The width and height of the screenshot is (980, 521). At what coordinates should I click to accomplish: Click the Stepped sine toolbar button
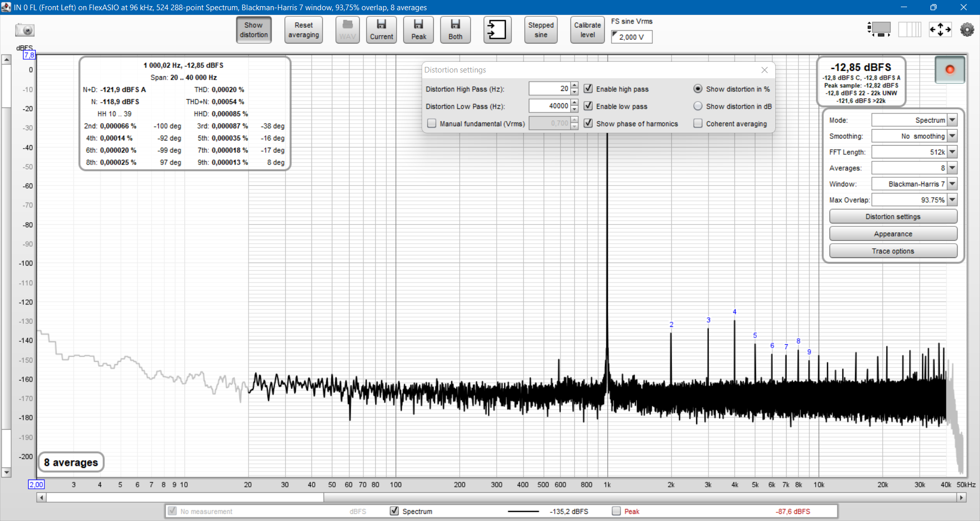pos(541,30)
